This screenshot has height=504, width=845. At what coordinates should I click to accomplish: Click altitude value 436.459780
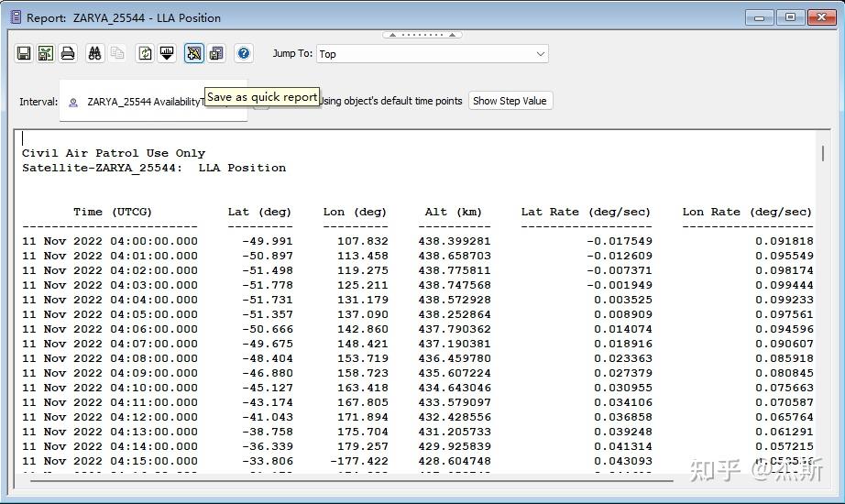[455, 358]
